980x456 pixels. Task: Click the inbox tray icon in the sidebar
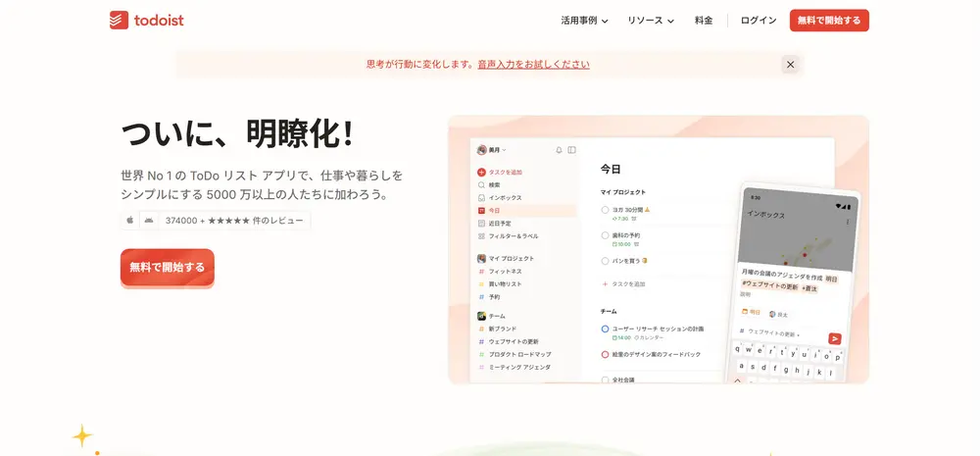tap(481, 198)
